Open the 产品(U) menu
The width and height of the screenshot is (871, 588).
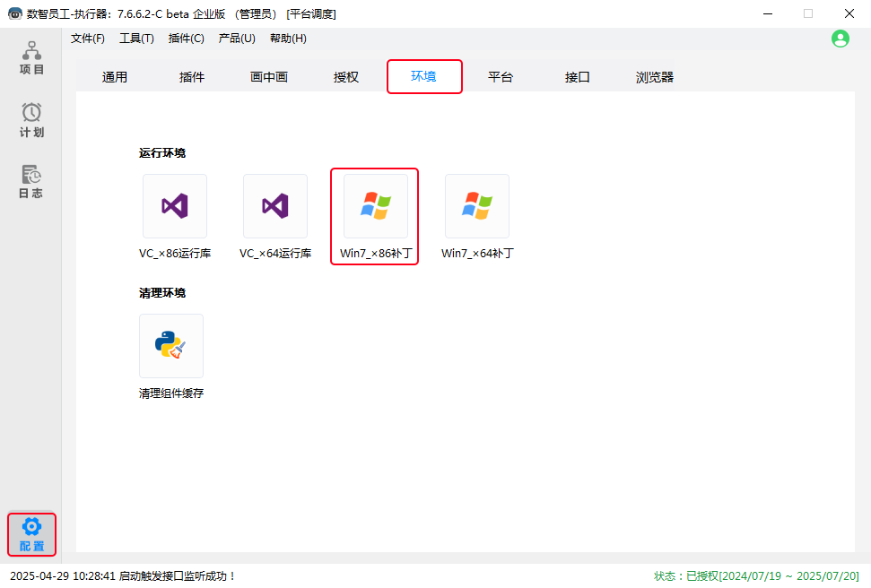click(237, 39)
